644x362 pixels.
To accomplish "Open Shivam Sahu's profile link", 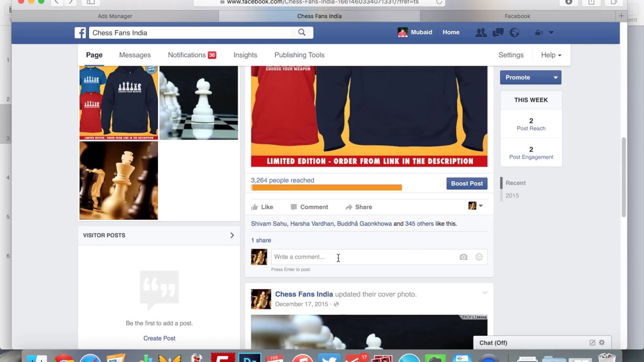I will click(269, 224).
